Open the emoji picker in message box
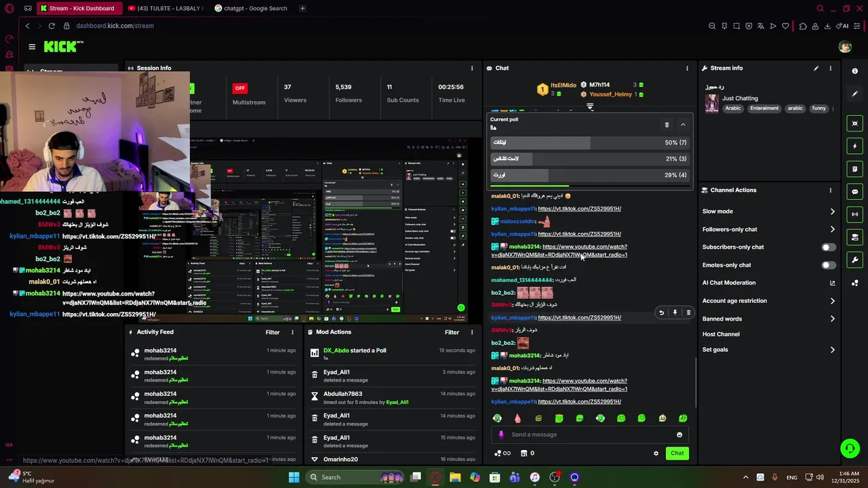This screenshot has height=488, width=868. [679, 434]
